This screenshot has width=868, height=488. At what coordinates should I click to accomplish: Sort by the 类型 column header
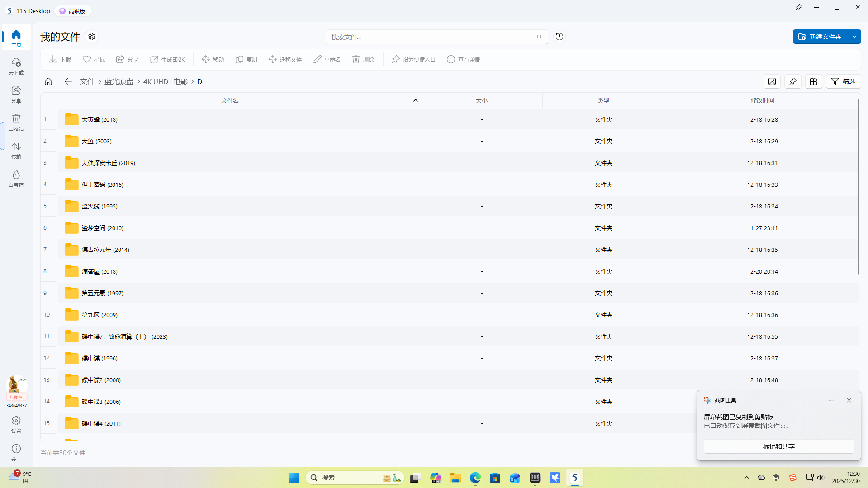coord(603,100)
